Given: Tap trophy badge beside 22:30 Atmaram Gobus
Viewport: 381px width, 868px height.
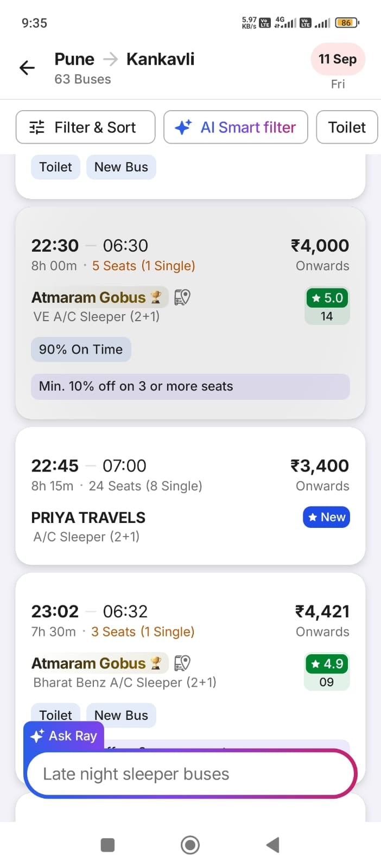Looking at the screenshot, I should click(x=156, y=297).
